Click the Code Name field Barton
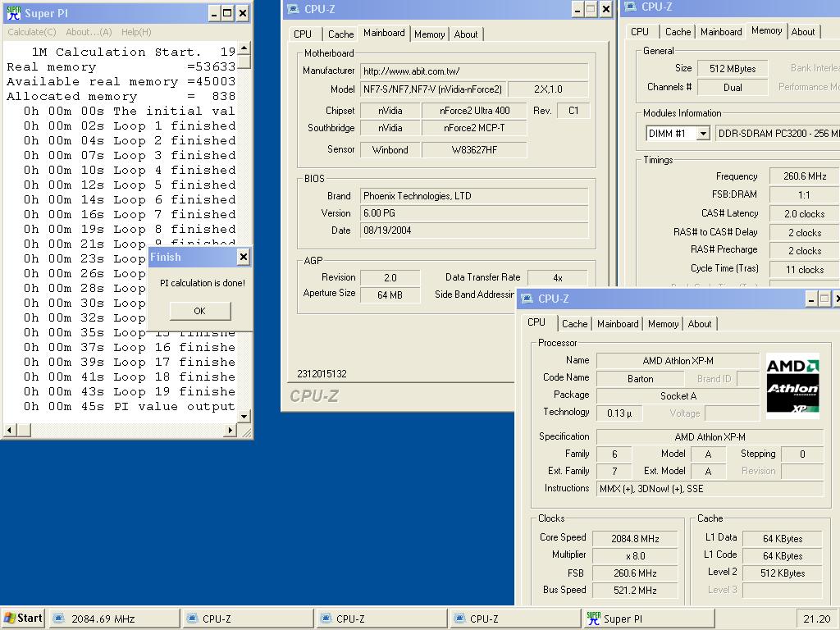 pos(640,379)
